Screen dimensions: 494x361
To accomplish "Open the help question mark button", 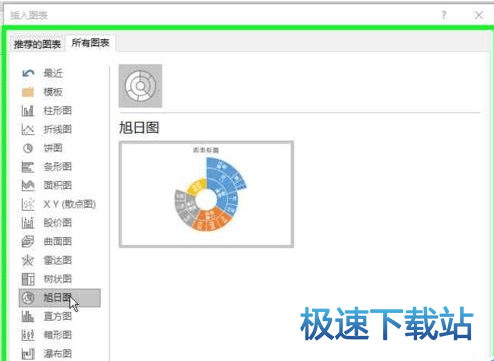I will click(x=444, y=15).
